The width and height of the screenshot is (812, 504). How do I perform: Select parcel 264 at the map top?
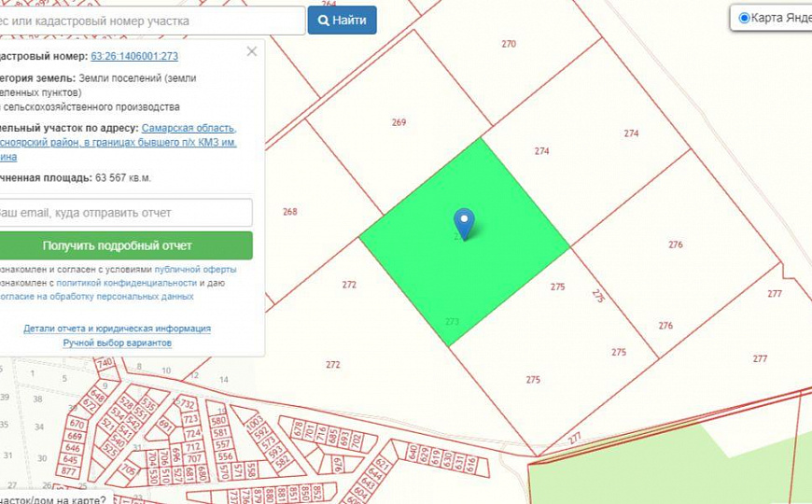pos(328,5)
